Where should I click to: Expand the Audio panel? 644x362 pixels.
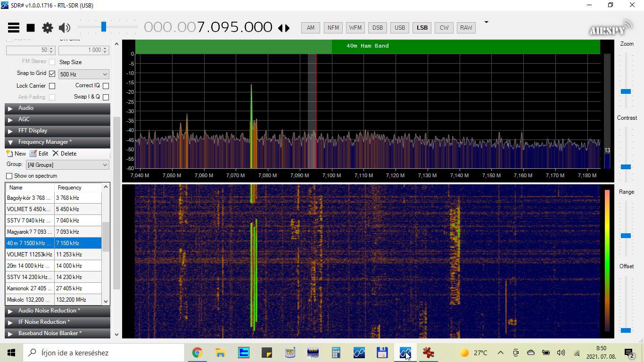coord(58,108)
